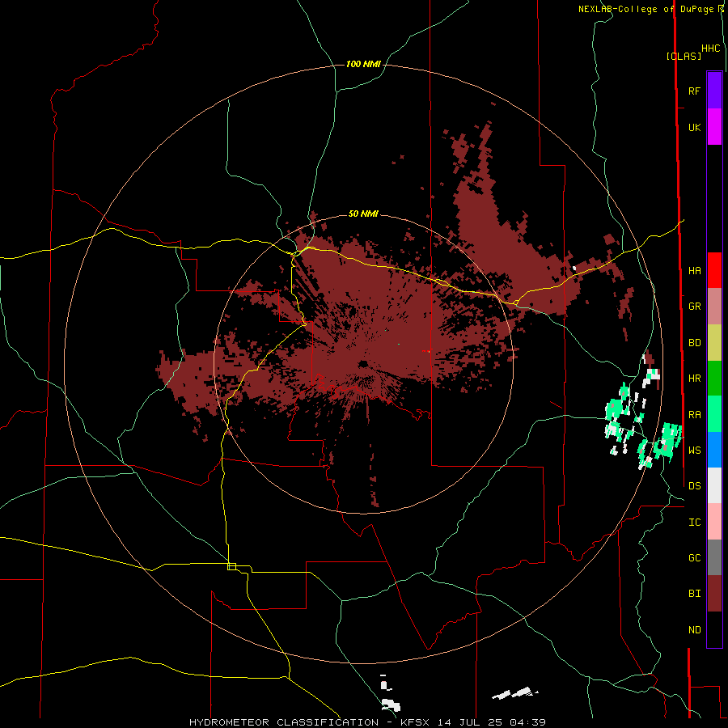Click the RA light green legend swatch
Screen dimensions: 728x728
(714, 414)
